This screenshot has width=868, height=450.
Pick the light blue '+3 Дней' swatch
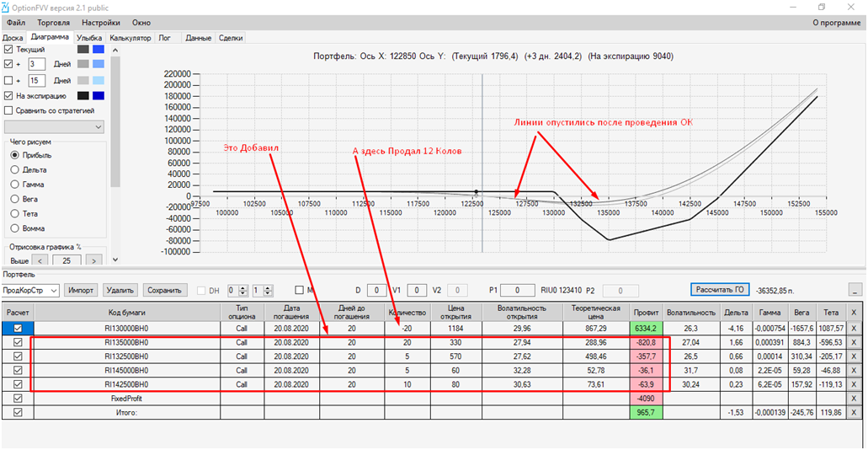[x=98, y=64]
